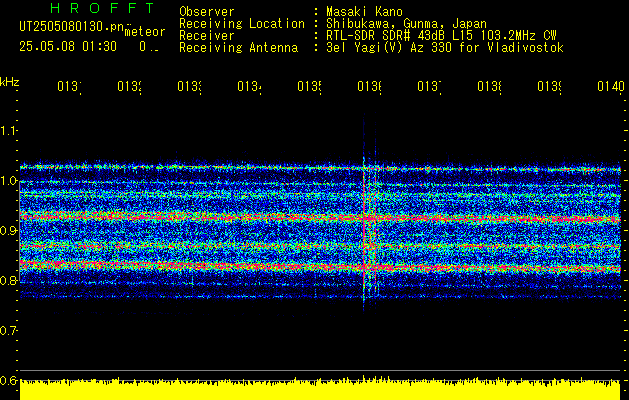Viewport: 629px width, 400px height.
Task: Click the HROFFT title text
Action: (103, 8)
